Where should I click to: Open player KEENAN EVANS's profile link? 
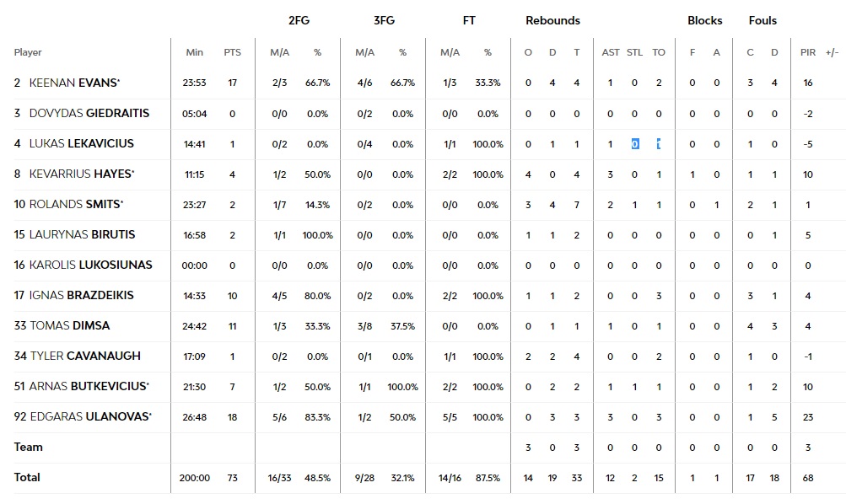73,83
